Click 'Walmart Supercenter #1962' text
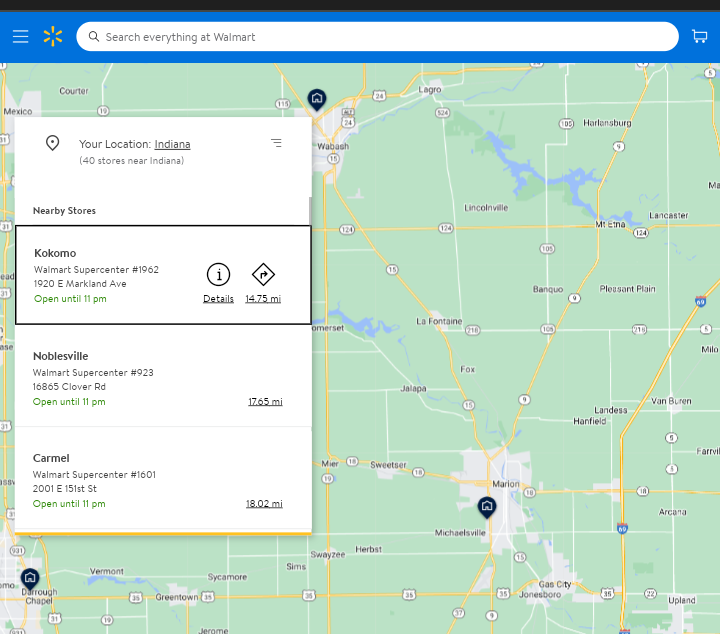Viewport: 720px width, 634px height. pos(96,269)
